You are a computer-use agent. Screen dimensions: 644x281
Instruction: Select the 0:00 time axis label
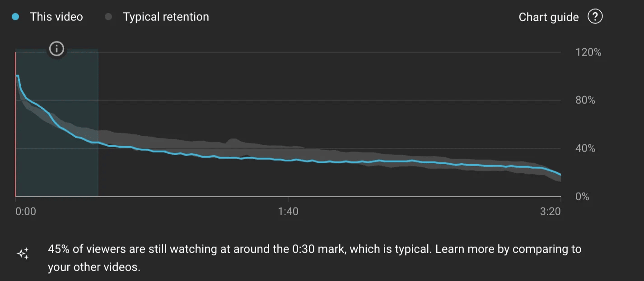pos(26,212)
